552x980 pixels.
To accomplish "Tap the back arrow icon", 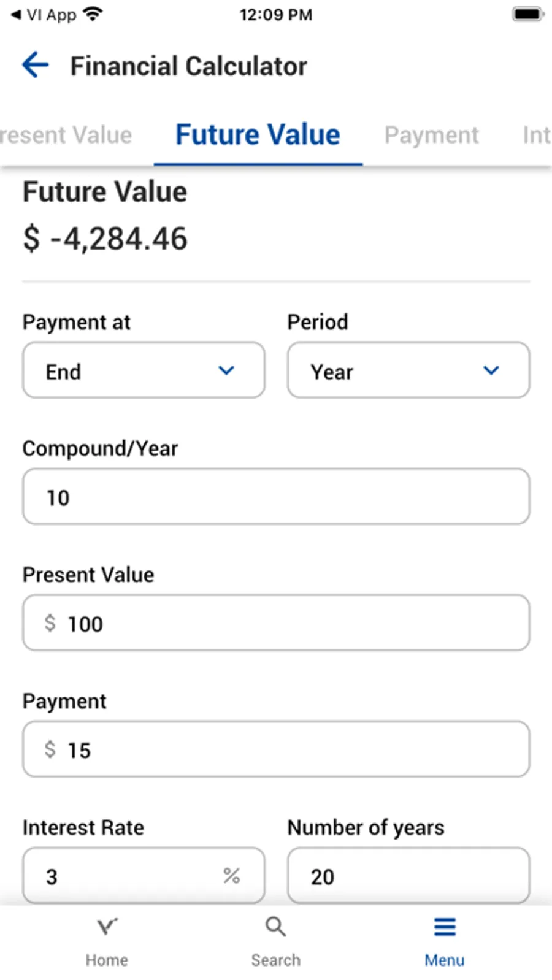I will pyautogui.click(x=36, y=65).
